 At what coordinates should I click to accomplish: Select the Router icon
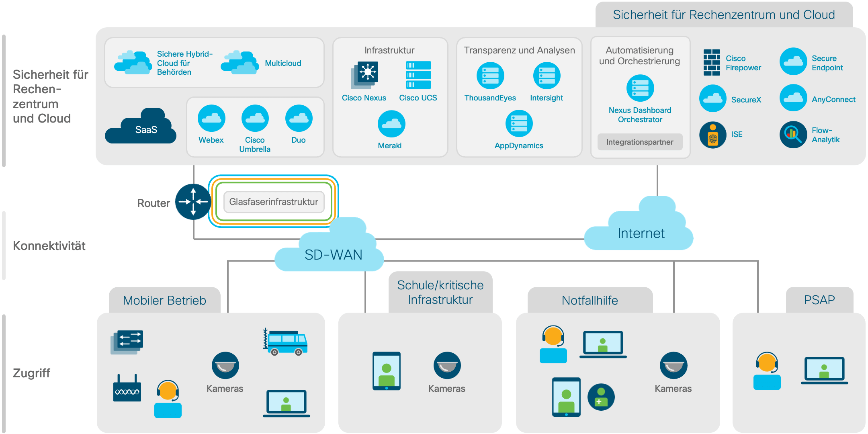(x=193, y=202)
